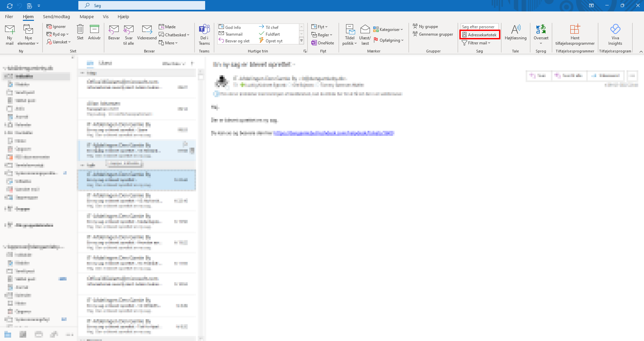Viewport: 644px width, 341px height.
Task: Create a group with Ny gruppe
Action: tap(425, 26)
